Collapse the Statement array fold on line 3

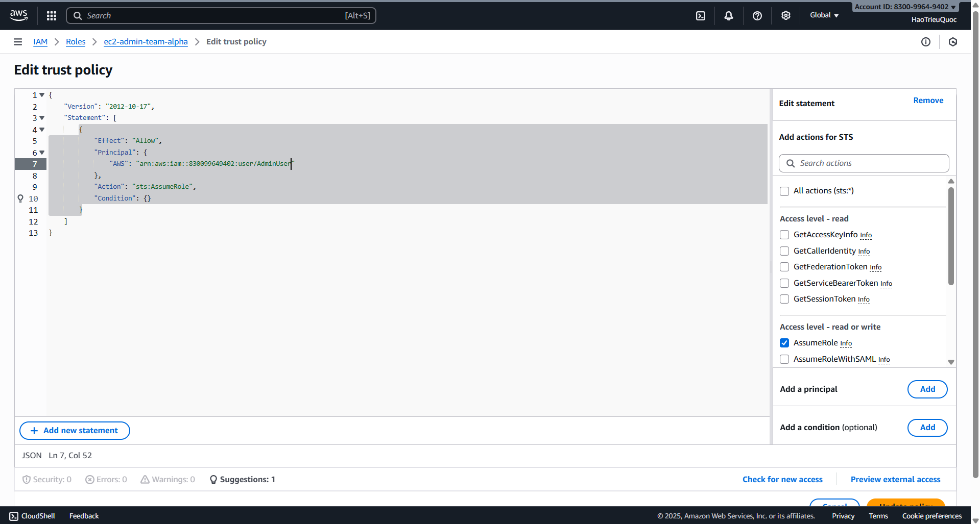pos(42,118)
